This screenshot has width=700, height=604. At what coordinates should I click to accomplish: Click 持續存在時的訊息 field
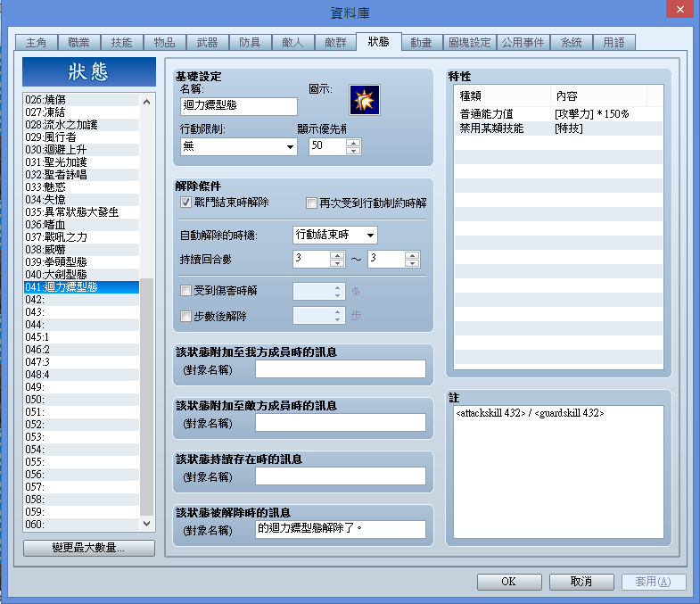[340, 476]
